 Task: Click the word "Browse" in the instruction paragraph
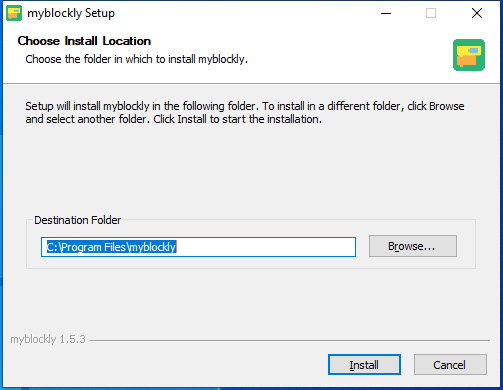(x=446, y=106)
